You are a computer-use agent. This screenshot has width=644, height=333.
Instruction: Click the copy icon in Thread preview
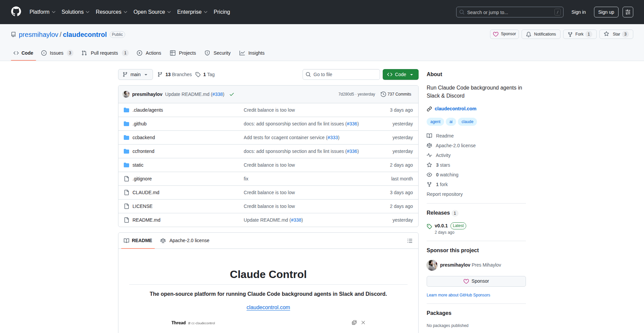pyautogui.click(x=354, y=323)
